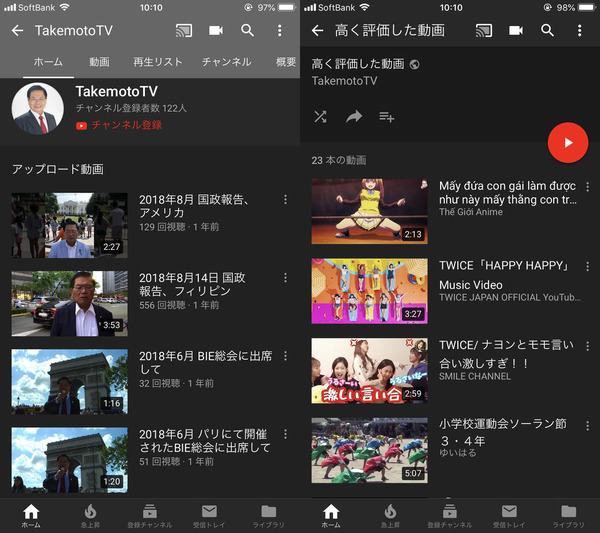Play the 1:20 パリ BIE総会 thumbnail
Viewport: 600px width, 533px height.
coord(69,460)
